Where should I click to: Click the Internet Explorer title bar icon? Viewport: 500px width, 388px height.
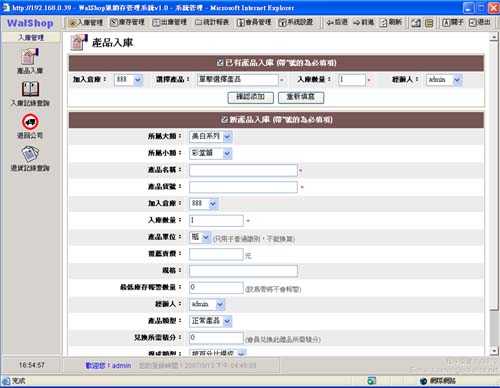point(6,7)
